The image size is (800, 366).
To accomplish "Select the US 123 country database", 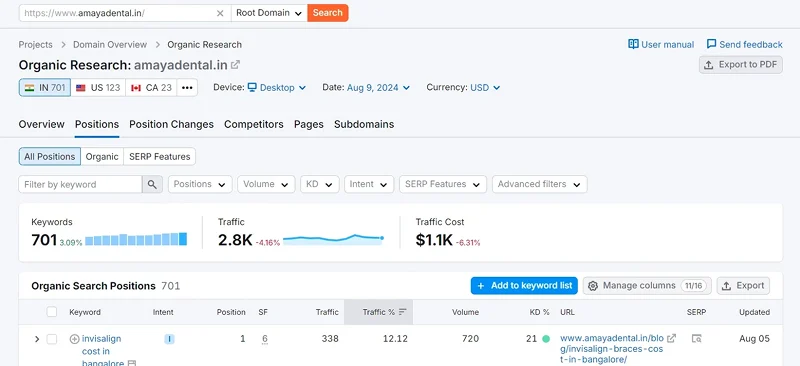I will pos(98,87).
